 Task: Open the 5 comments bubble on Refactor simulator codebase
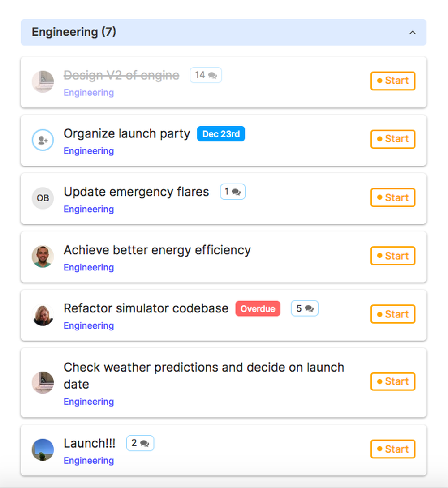(305, 308)
